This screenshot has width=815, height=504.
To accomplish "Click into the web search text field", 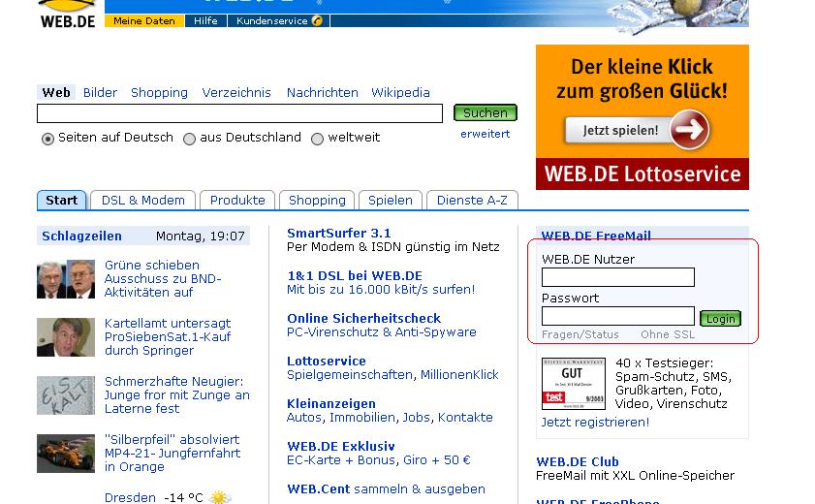I will tap(239, 113).
